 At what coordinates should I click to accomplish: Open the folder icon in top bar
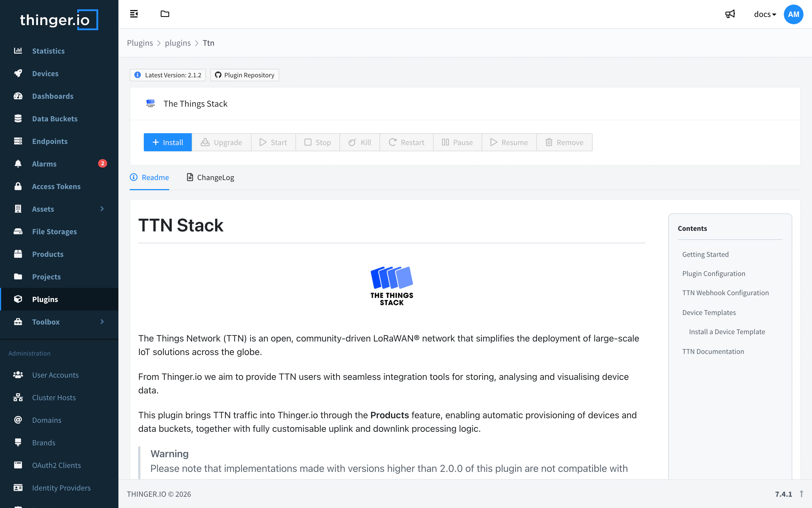point(165,14)
